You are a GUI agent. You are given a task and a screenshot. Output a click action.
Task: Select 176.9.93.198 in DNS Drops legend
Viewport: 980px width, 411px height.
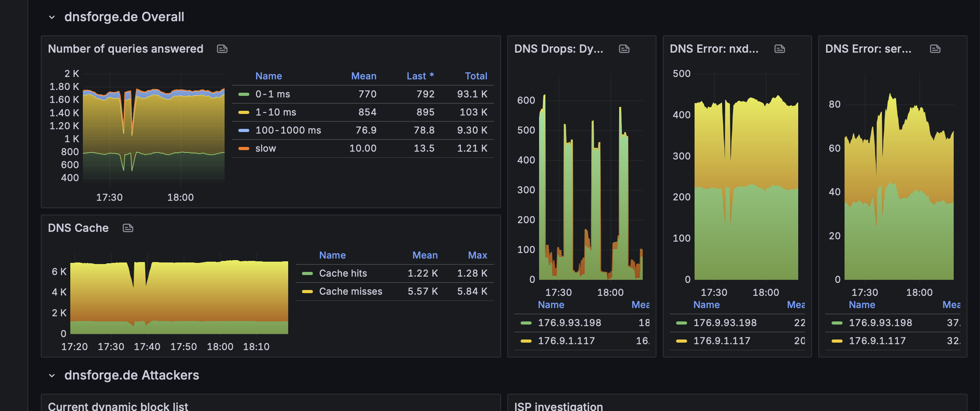tap(569, 323)
